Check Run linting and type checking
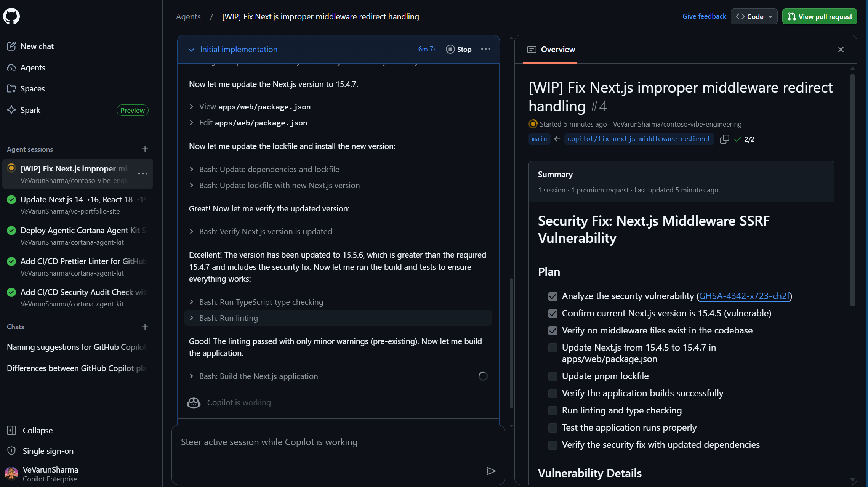 coord(553,410)
